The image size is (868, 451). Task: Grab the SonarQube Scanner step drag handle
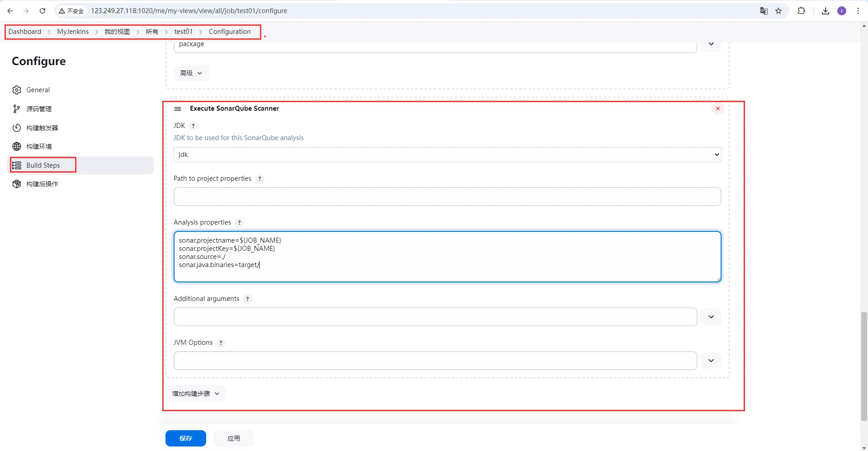[x=178, y=109]
